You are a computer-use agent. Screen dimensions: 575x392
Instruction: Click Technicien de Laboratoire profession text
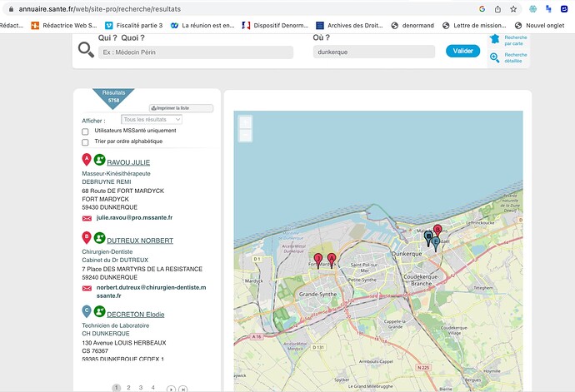click(x=116, y=325)
